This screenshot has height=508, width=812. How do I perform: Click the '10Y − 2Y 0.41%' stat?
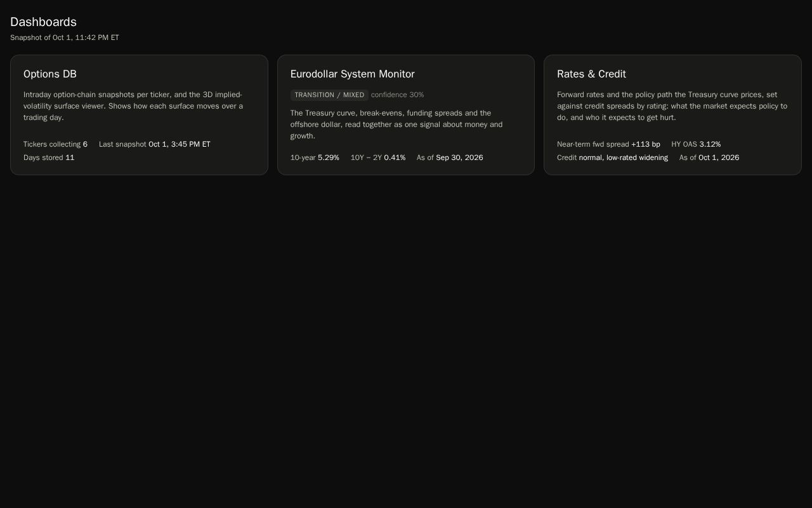click(x=378, y=157)
